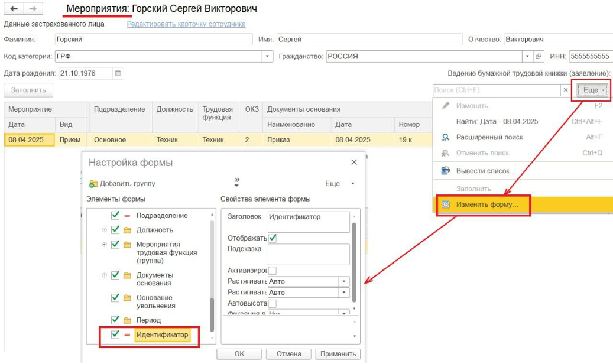This screenshot has width=613, height=364.
Task: Click Добавить группу folder icon
Action: tap(93, 184)
